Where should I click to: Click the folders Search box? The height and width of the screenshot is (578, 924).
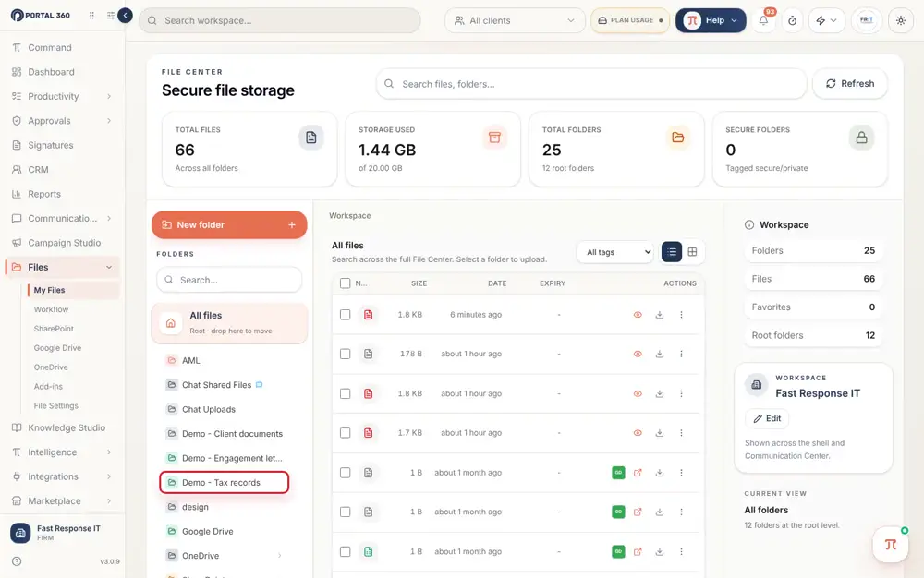click(229, 280)
